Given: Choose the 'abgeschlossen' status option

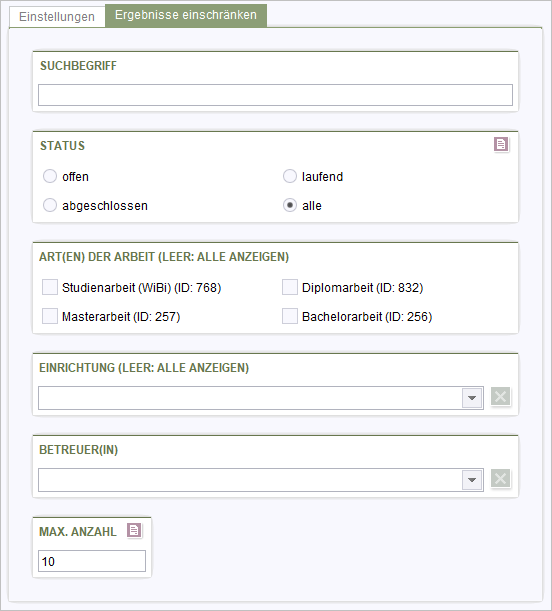Looking at the screenshot, I should coord(50,205).
